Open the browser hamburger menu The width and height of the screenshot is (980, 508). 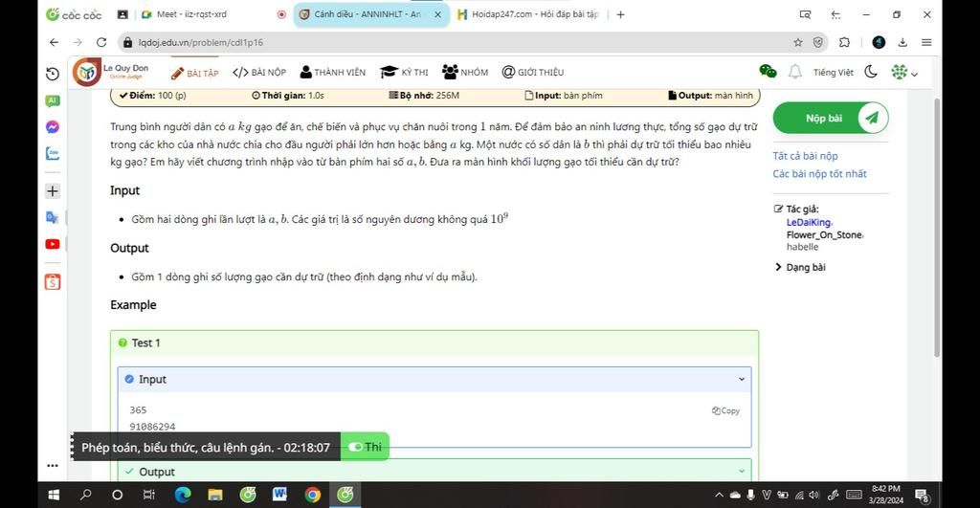926,42
